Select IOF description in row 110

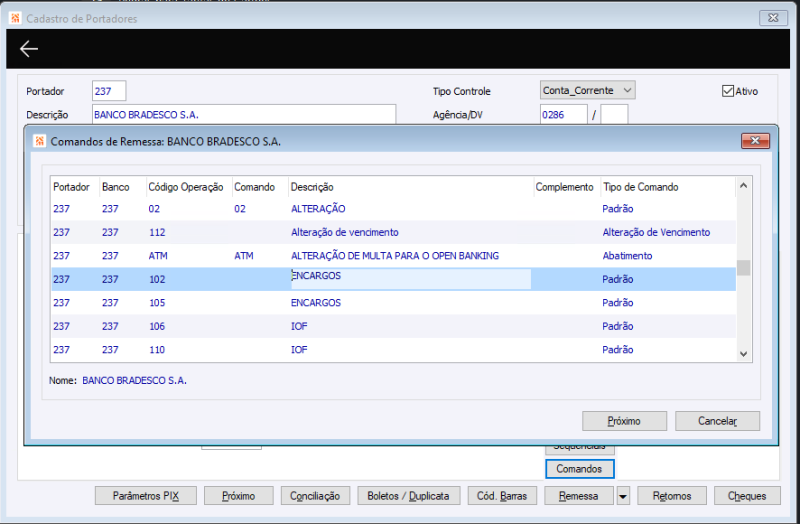tap(299, 350)
